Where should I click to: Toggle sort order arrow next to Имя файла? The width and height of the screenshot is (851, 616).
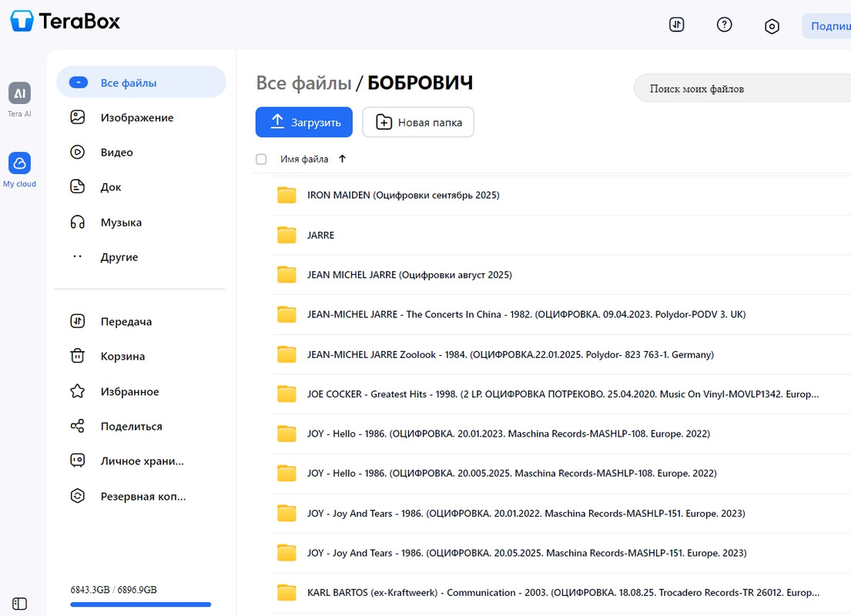click(x=342, y=159)
